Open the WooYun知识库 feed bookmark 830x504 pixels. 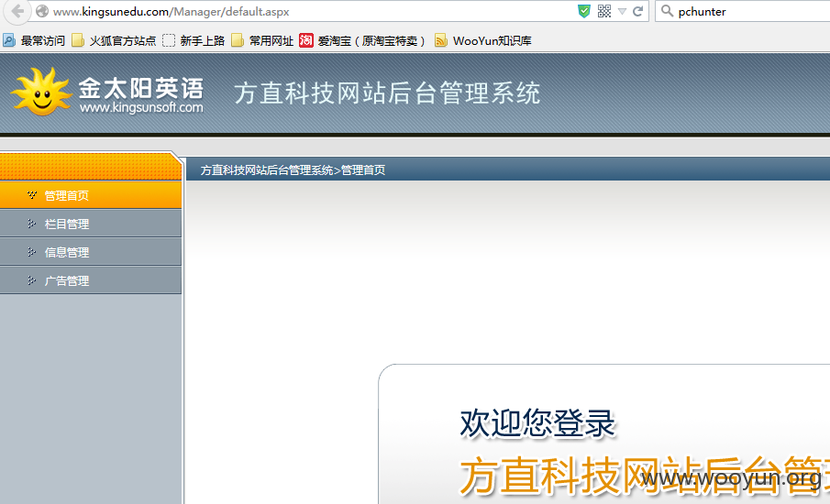tap(482, 40)
